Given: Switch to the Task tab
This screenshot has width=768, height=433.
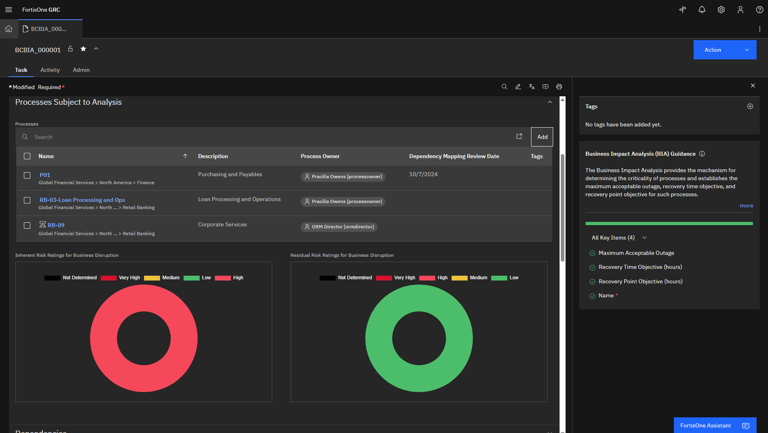Looking at the screenshot, I should tap(21, 70).
